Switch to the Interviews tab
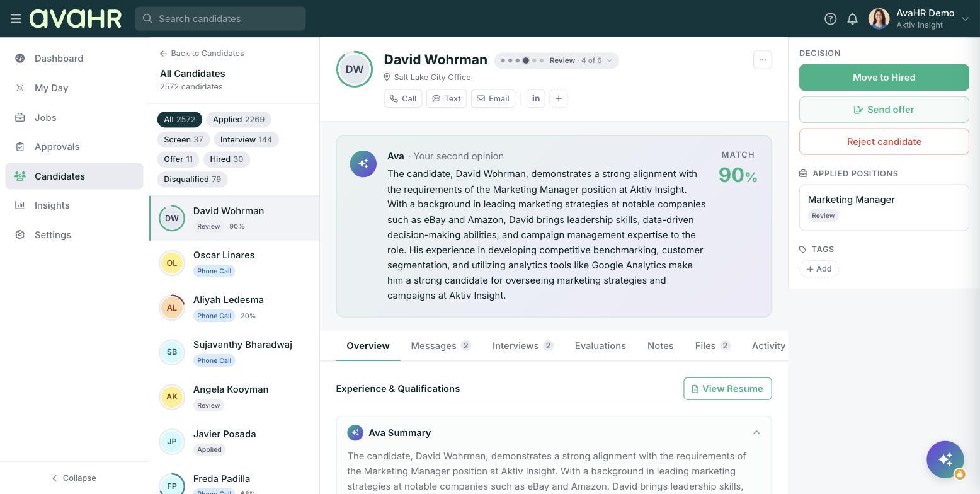This screenshot has width=980, height=494. click(523, 346)
